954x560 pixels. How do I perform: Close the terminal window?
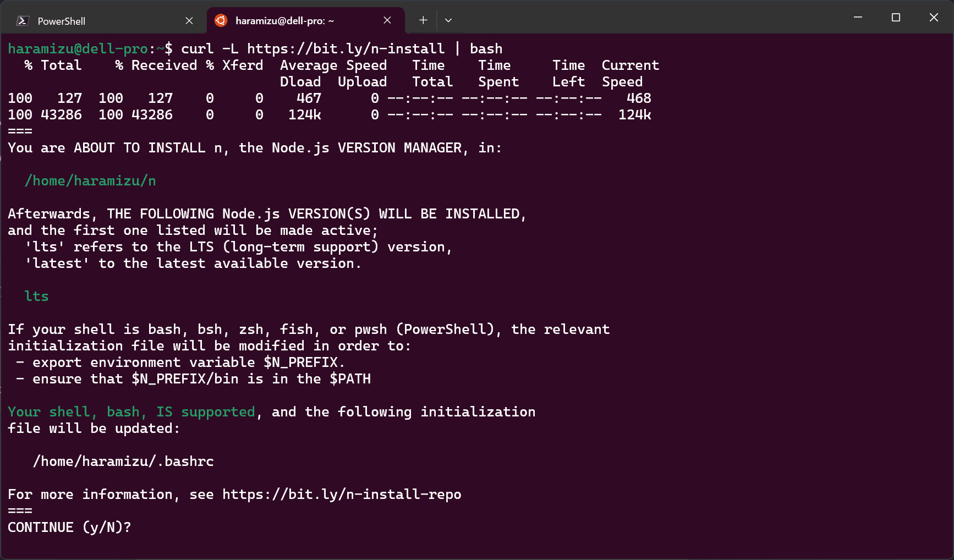click(x=934, y=18)
